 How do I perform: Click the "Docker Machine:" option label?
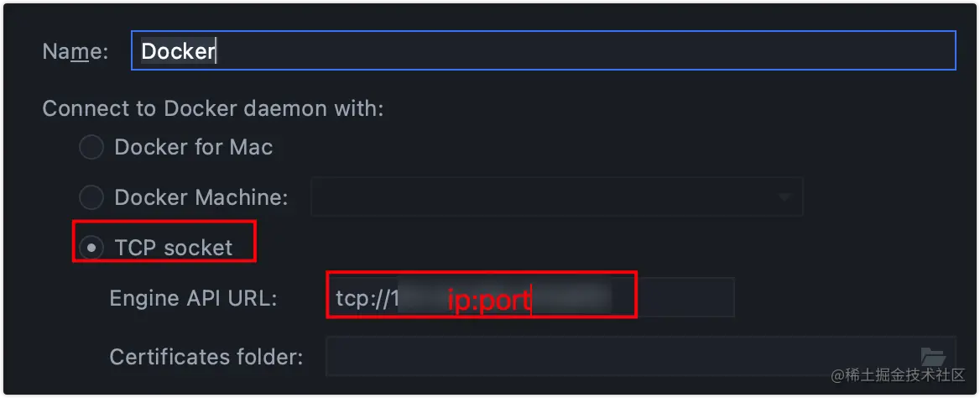[201, 198]
